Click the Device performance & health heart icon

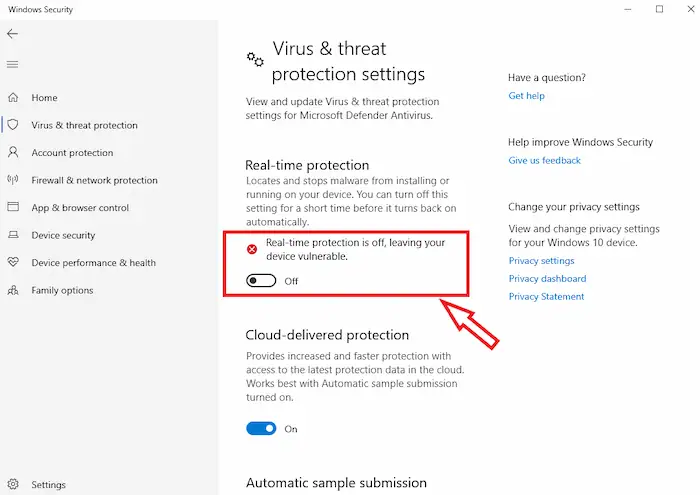12,263
